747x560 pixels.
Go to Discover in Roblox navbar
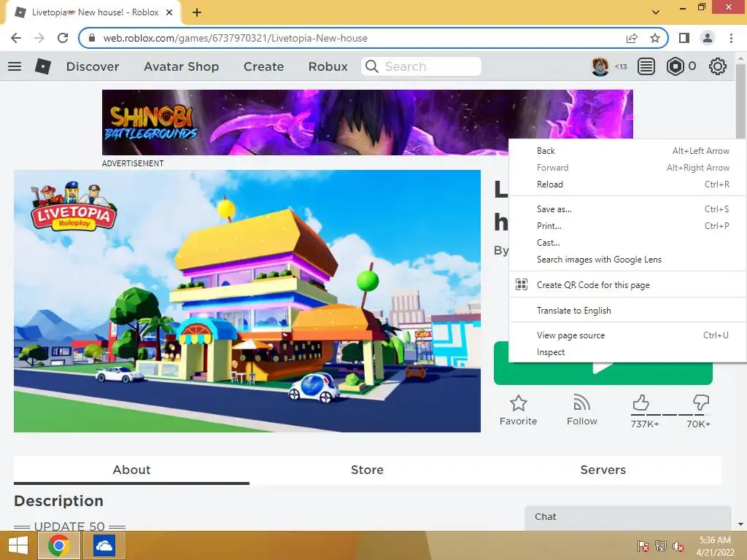[x=93, y=66]
